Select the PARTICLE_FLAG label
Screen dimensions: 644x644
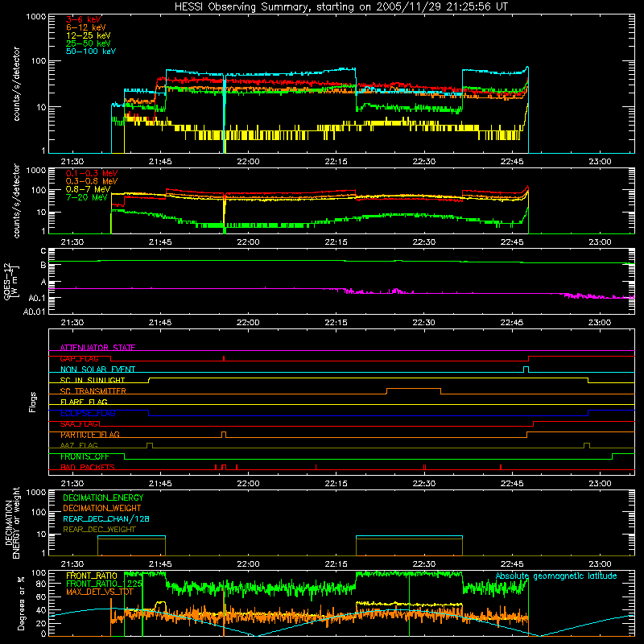(x=90, y=435)
